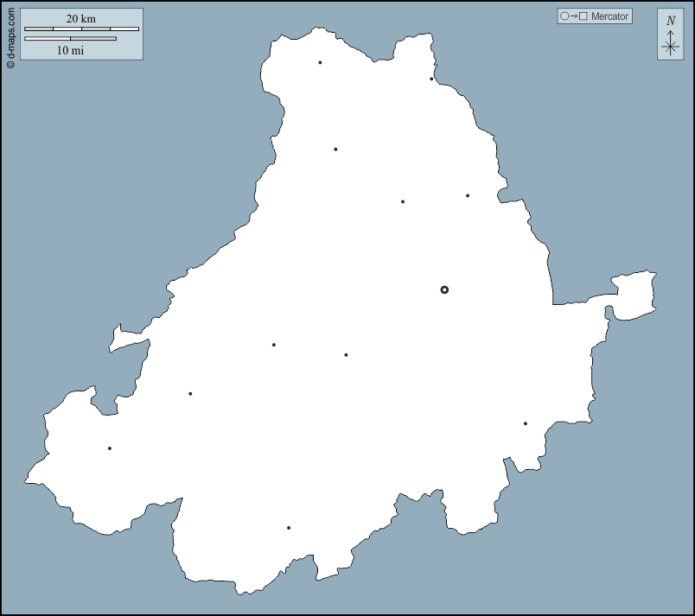Viewport: 695px width, 616px height.
Task: Click the 10 mi scale bar
Action: click(x=70, y=39)
